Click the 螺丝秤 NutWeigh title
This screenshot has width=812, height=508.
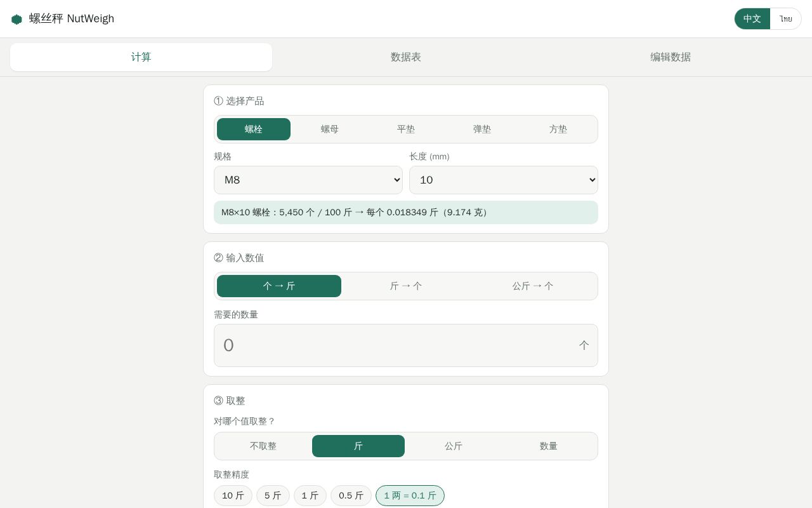point(72,19)
